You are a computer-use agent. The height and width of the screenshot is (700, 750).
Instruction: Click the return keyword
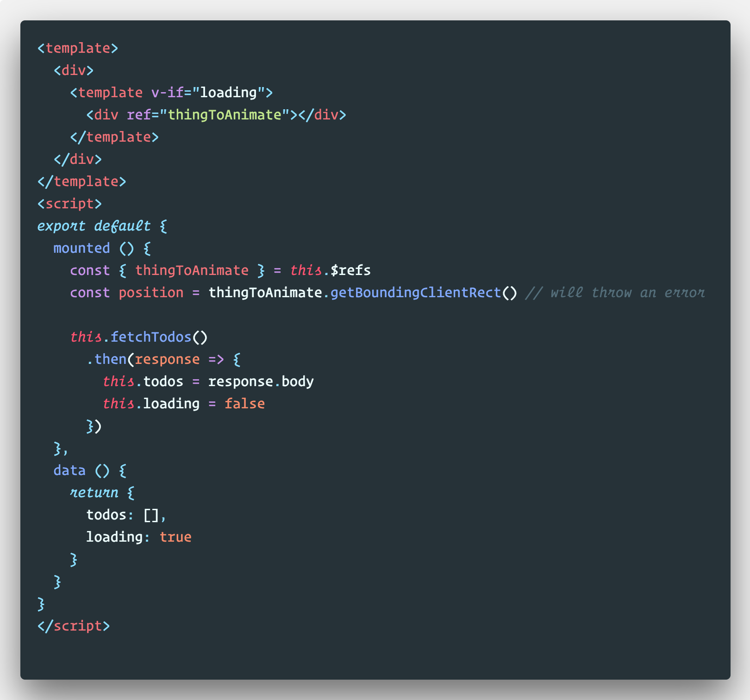pyautogui.click(x=94, y=493)
